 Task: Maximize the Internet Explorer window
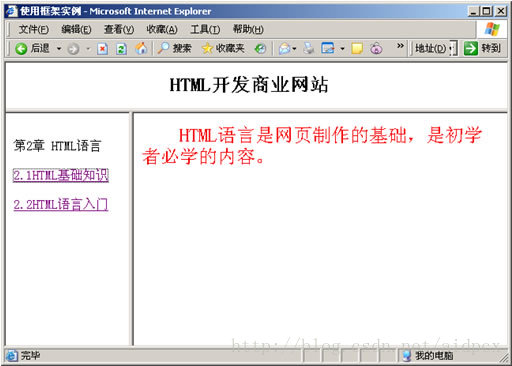487,12
